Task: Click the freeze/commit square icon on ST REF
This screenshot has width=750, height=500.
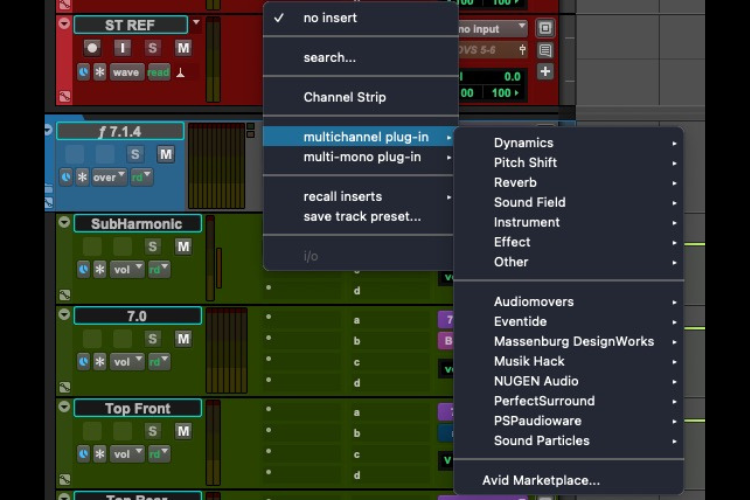Action: point(545,28)
